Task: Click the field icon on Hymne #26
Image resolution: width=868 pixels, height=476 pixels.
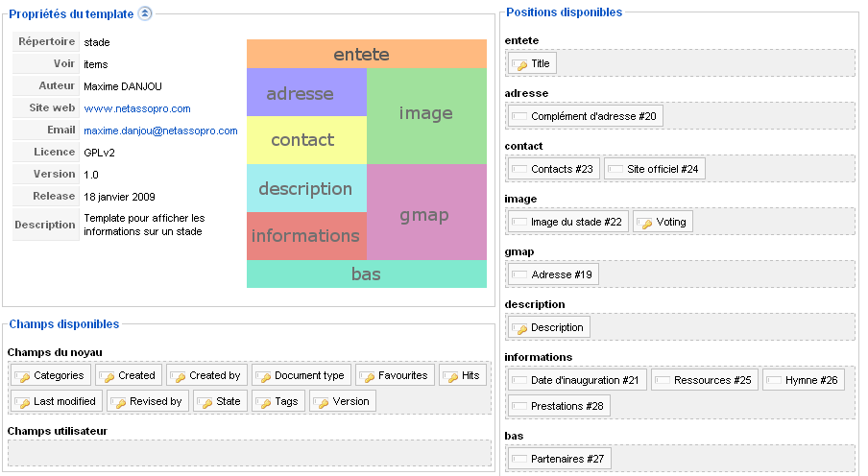Action: point(774,380)
